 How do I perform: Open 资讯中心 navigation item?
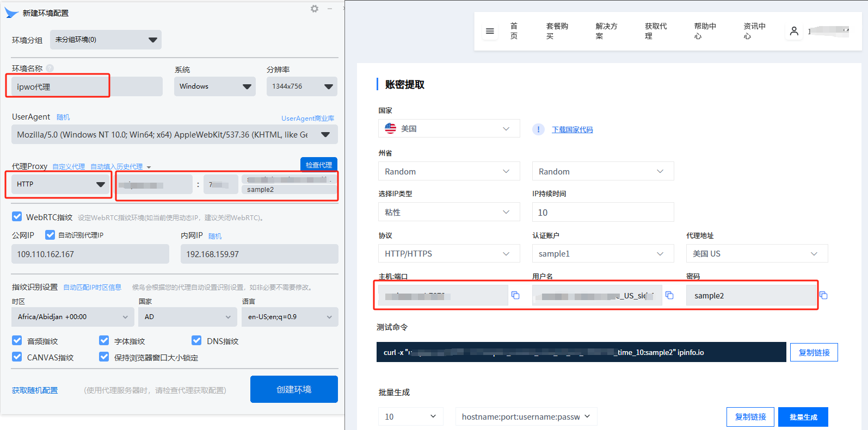(754, 31)
